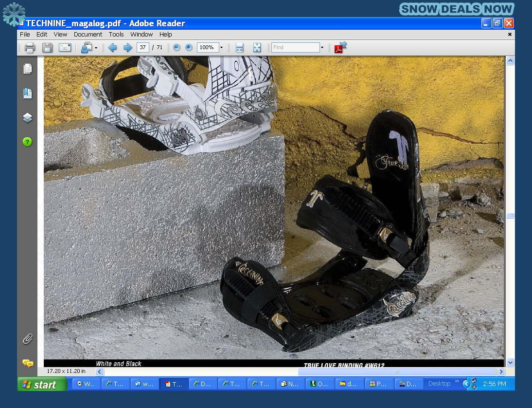Click the horizontal scrollbar right arrow
This screenshot has width=532, height=408.
coord(501,371)
